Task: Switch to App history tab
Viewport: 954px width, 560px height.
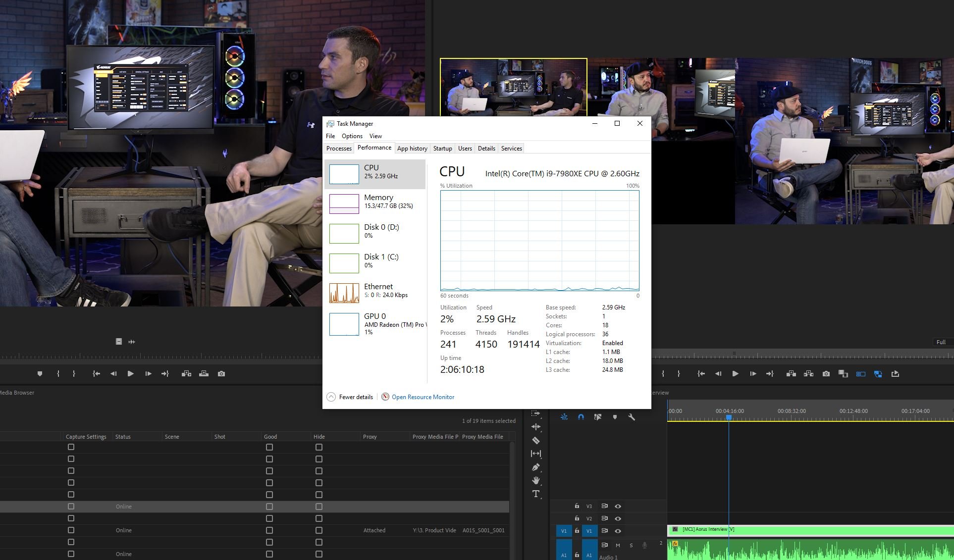Action: [412, 149]
